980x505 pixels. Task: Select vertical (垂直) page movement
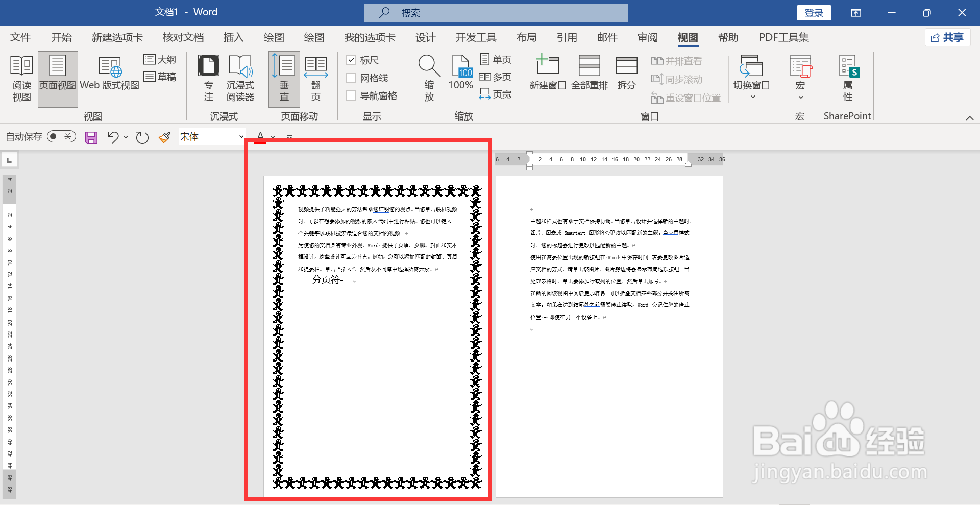click(x=284, y=78)
